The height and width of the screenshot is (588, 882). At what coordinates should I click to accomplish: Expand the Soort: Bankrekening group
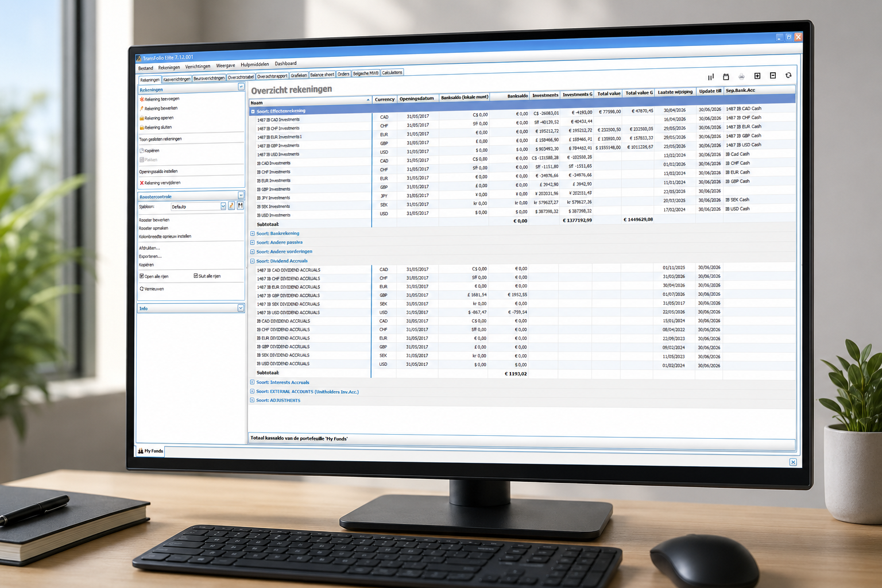point(252,234)
